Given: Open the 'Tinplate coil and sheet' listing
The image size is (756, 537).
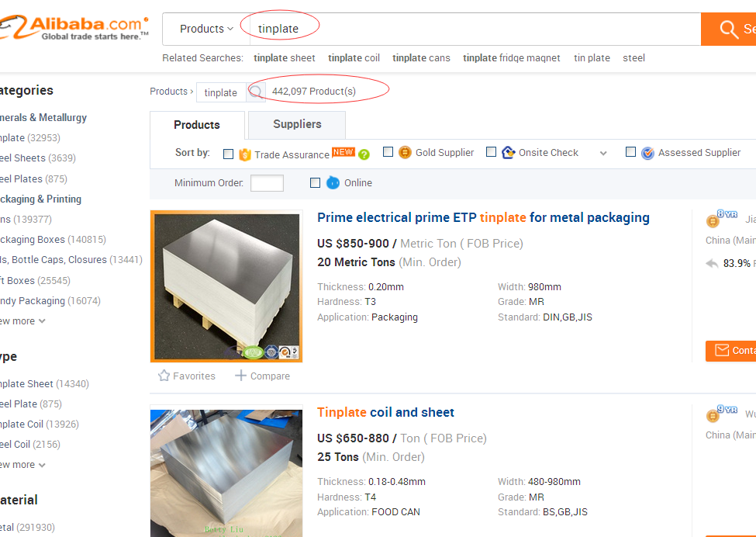Looking at the screenshot, I should click(385, 413).
